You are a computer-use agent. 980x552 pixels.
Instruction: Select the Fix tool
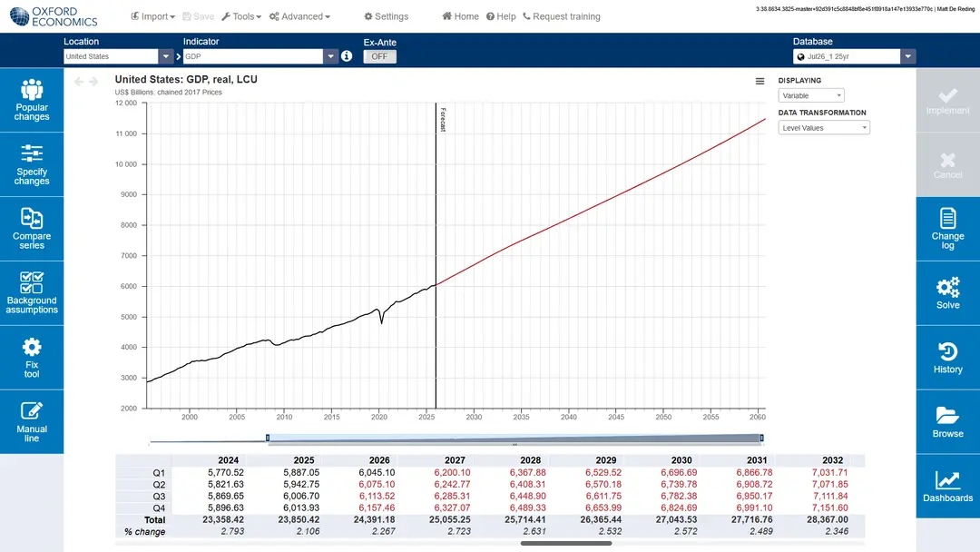tap(31, 358)
